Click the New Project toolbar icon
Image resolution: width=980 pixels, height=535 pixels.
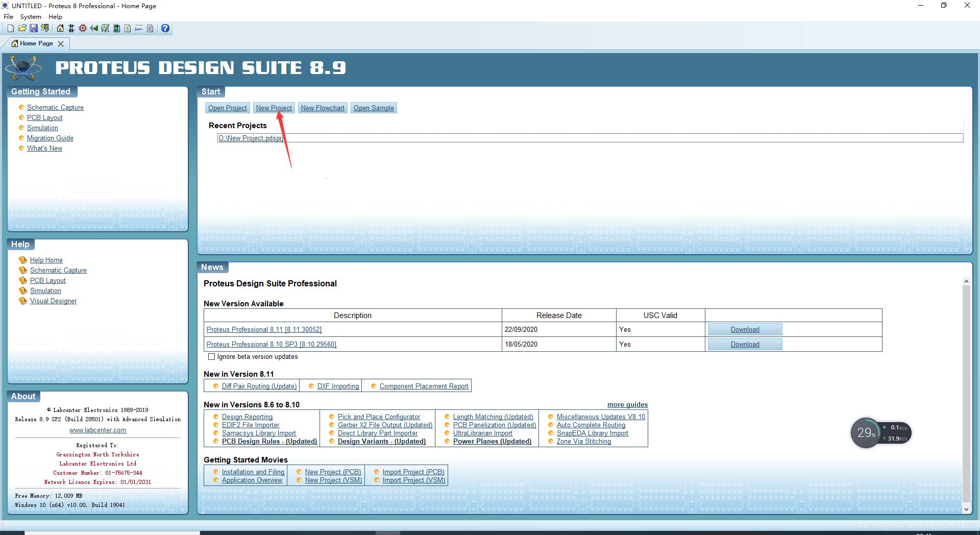point(10,29)
